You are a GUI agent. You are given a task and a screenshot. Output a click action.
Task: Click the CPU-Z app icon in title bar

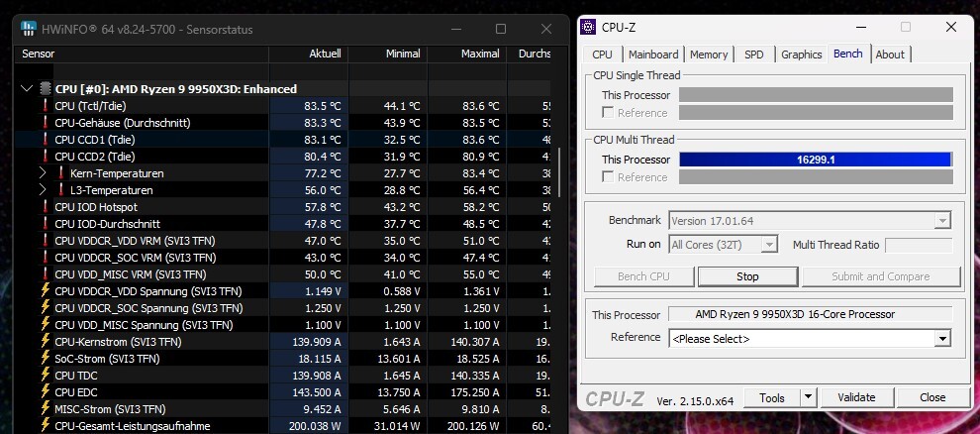point(587,27)
